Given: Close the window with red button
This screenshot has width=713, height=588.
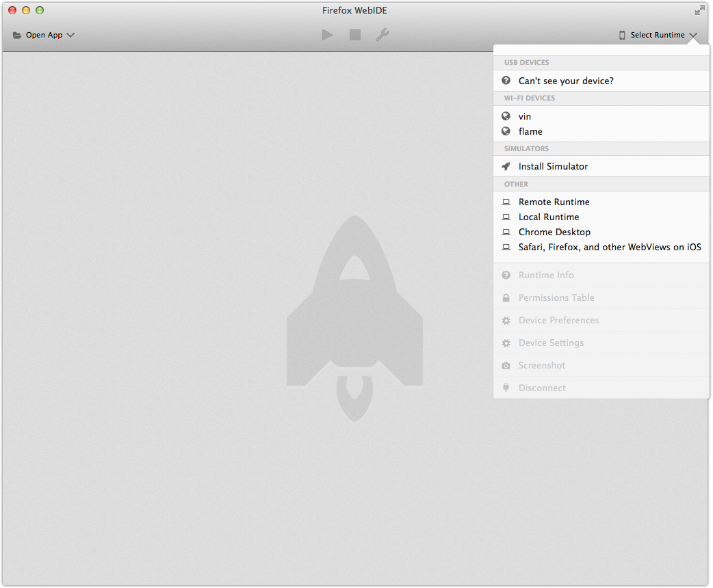Looking at the screenshot, I should [x=12, y=10].
